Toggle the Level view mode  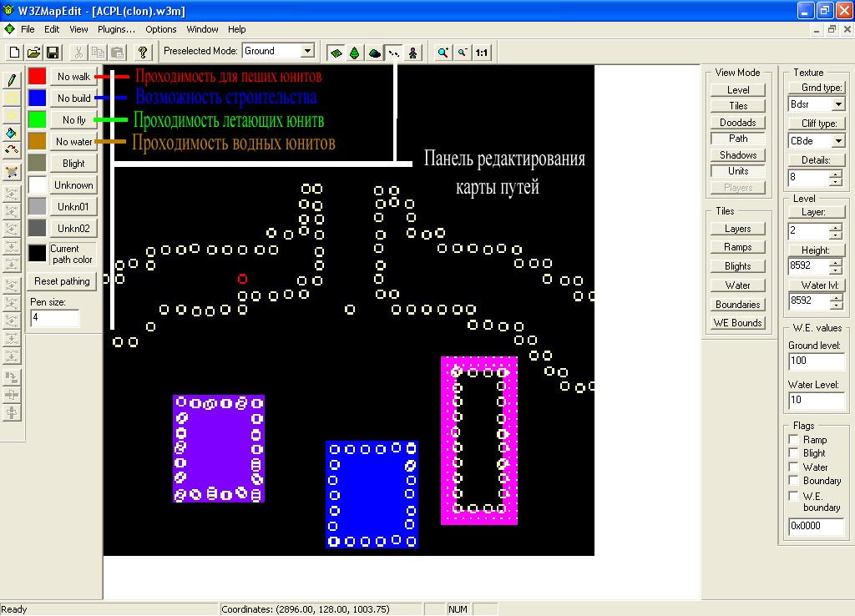click(738, 90)
